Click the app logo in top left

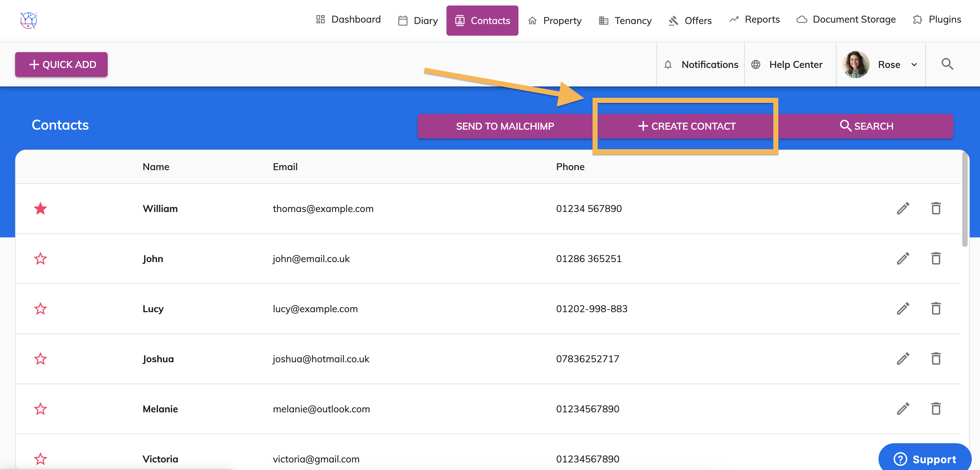point(28,20)
